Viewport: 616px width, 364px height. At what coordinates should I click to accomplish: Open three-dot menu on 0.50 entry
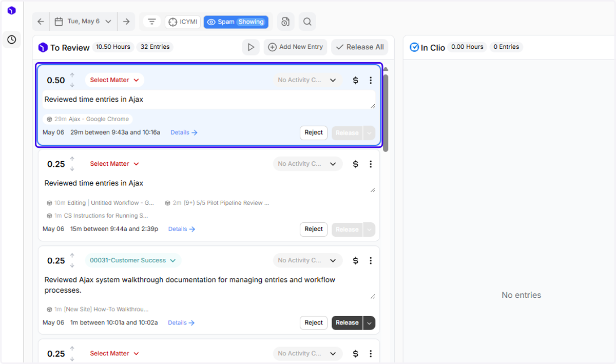tap(371, 80)
